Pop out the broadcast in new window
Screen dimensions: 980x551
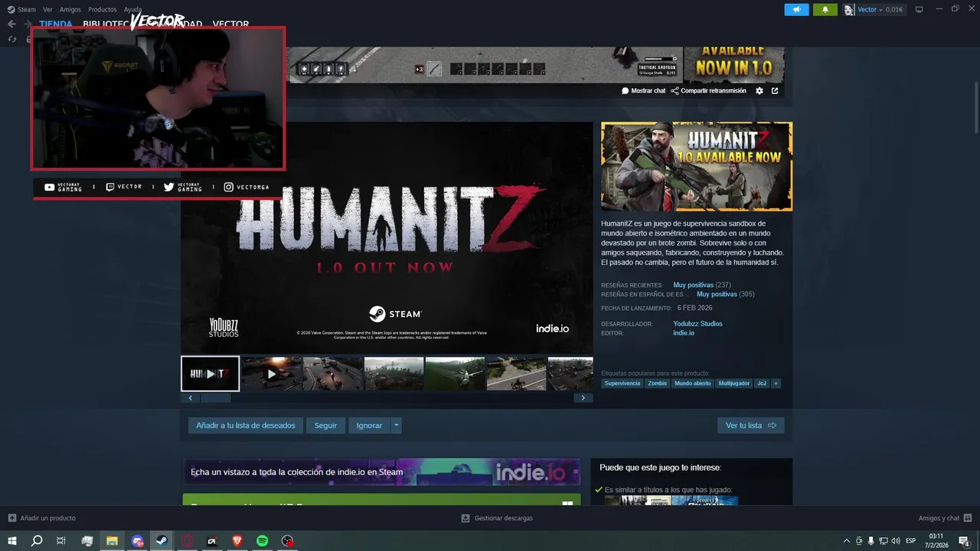(x=775, y=90)
